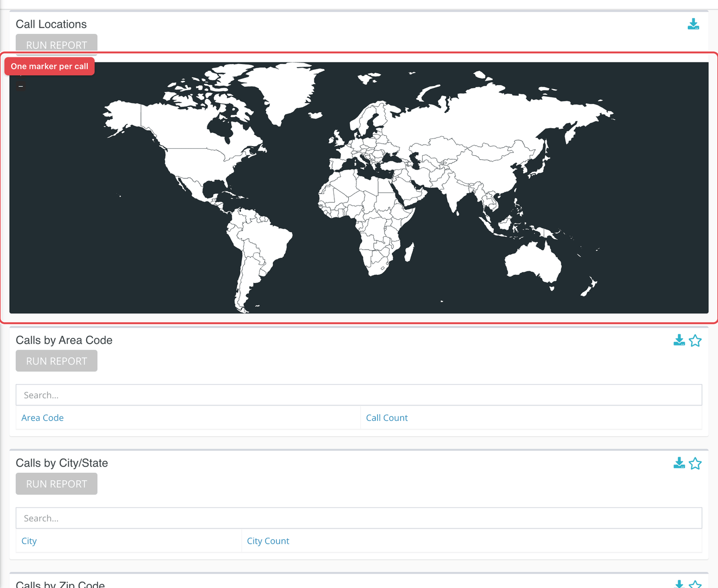Run the Calls by City/State report
Viewport: 718px width, 588px height.
(x=56, y=484)
